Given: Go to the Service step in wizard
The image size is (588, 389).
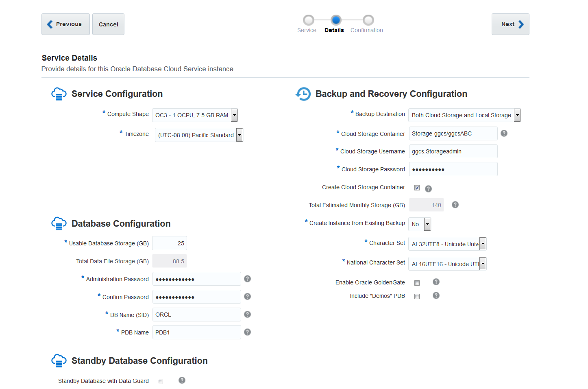Looking at the screenshot, I should pos(309,20).
